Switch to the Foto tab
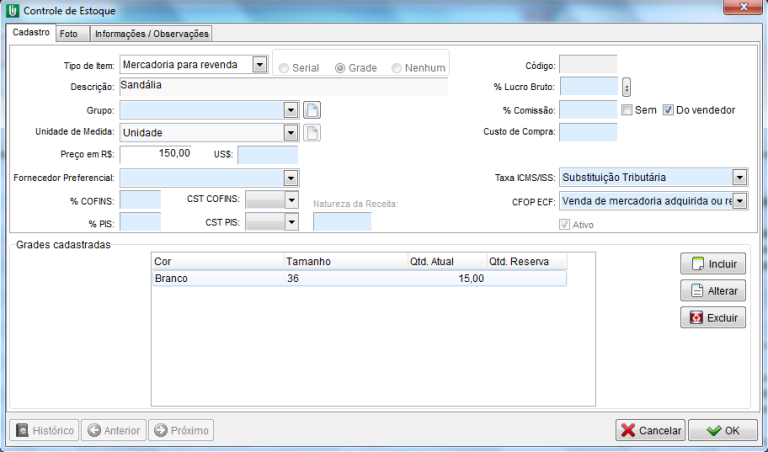 pos(69,33)
